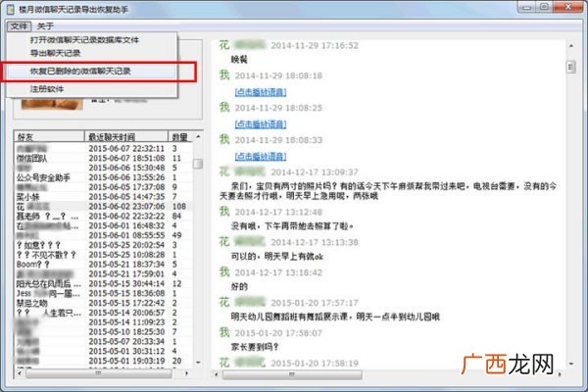This screenshot has height=392, width=588.
Task: Play voice message sent at 18:08:25
Action: pyautogui.click(x=261, y=124)
